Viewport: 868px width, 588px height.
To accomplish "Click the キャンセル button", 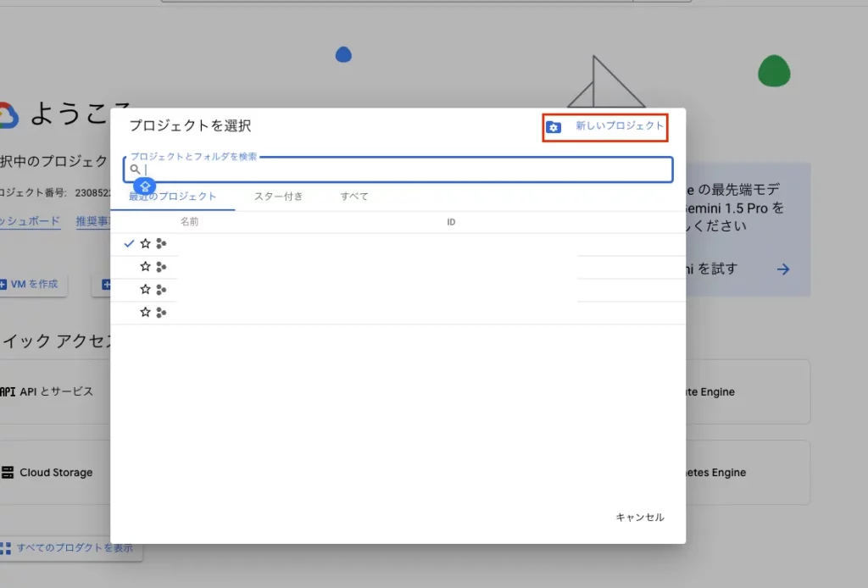I will click(x=639, y=517).
